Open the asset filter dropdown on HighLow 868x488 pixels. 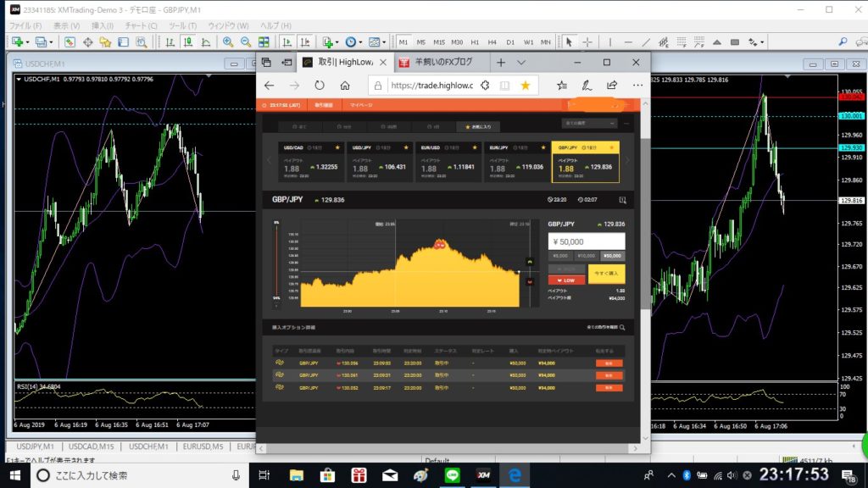coord(593,123)
